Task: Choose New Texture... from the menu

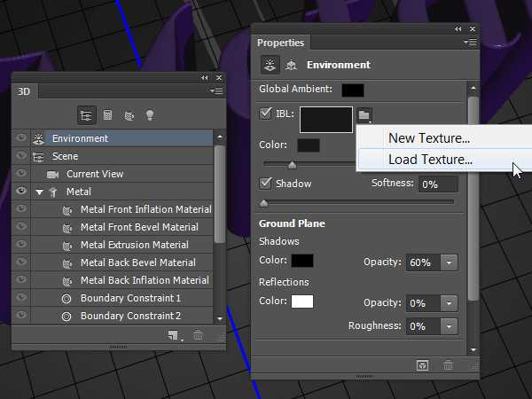Action: (429, 137)
